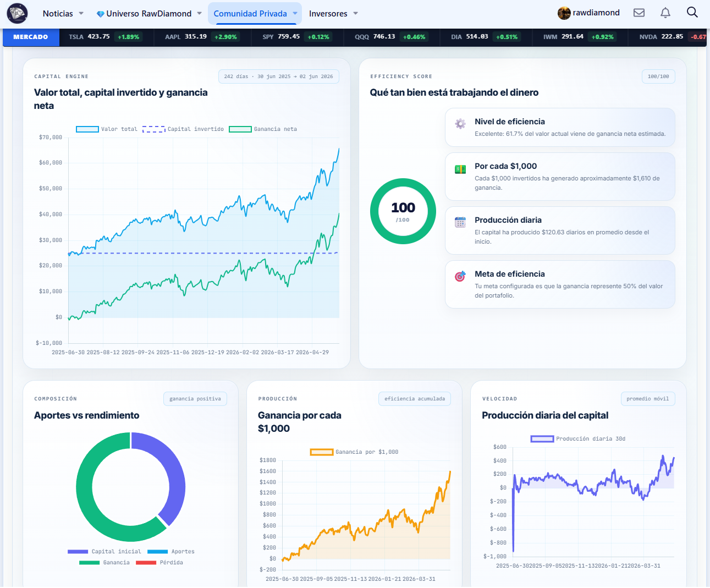710x588 pixels.
Task: Click the gear icon beside Nivel de eficiencia
Action: [x=460, y=124]
